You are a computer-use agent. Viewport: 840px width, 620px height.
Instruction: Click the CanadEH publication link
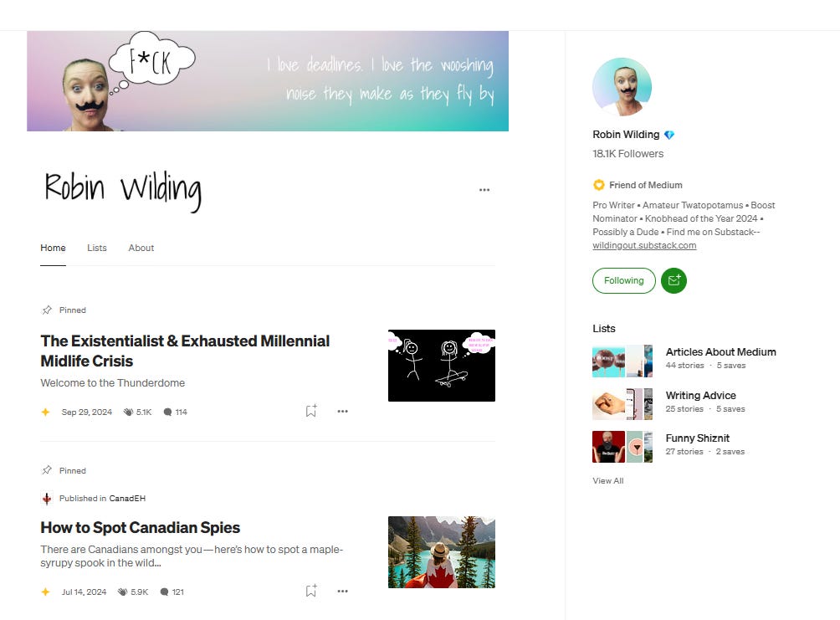coord(127,499)
